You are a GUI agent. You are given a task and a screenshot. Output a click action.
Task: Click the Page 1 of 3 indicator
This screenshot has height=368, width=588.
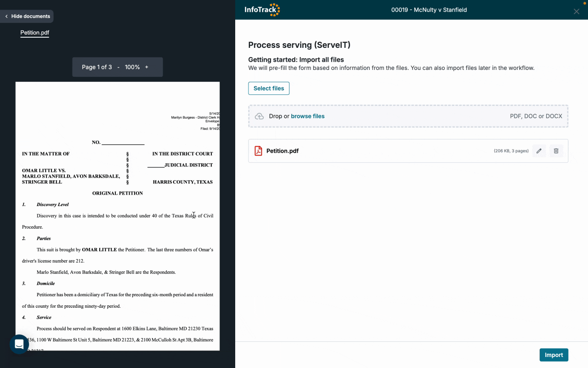coord(96,67)
